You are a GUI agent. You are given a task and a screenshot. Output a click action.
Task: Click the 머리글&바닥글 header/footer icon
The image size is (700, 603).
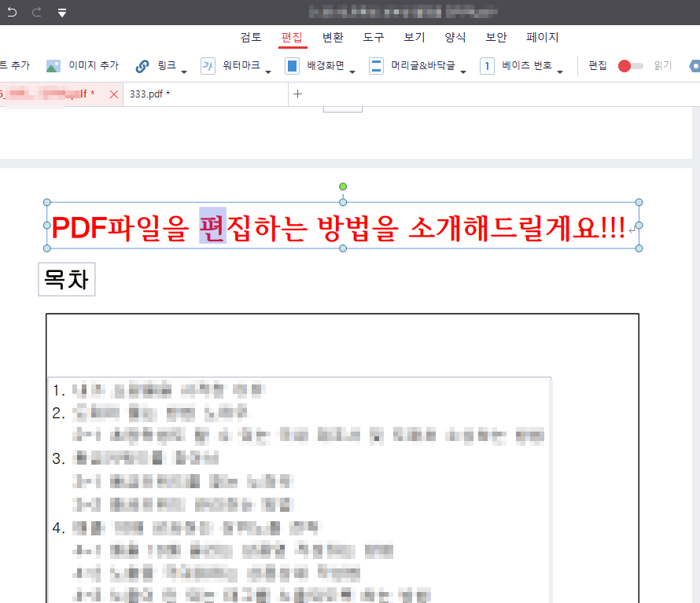[377, 66]
